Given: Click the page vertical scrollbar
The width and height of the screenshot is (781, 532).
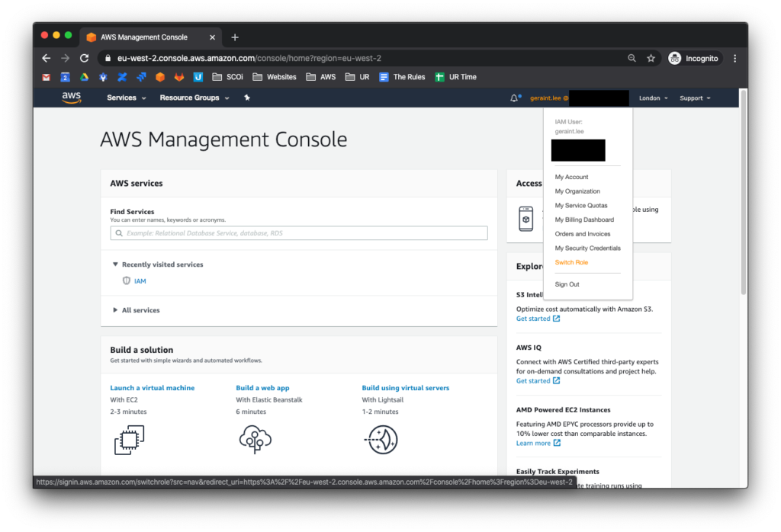Looking at the screenshot, I should point(743,192).
